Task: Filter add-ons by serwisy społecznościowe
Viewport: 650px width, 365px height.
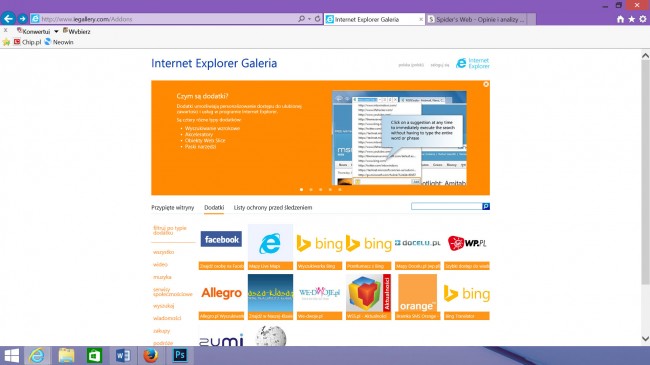Action: click(x=172, y=292)
